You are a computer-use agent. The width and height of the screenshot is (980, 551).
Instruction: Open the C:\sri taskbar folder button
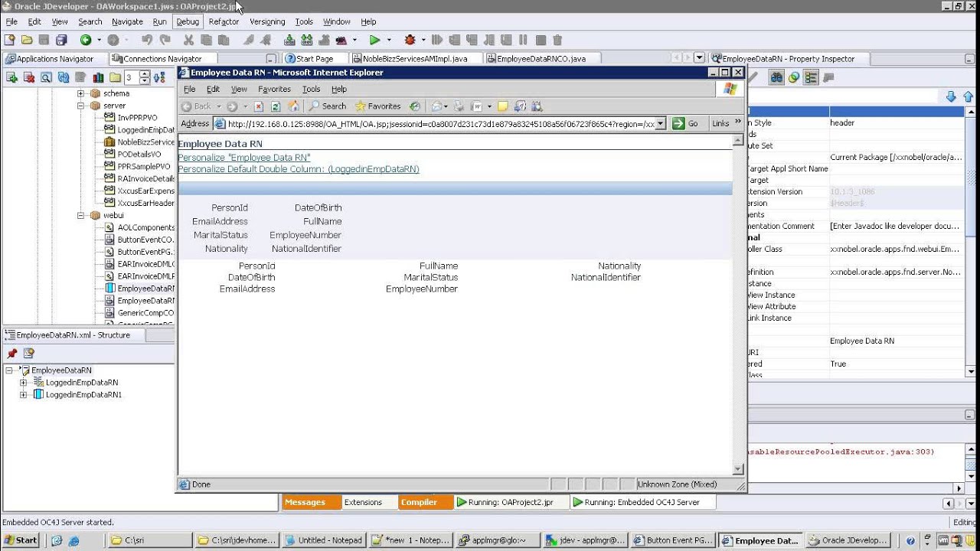[x=150, y=540]
